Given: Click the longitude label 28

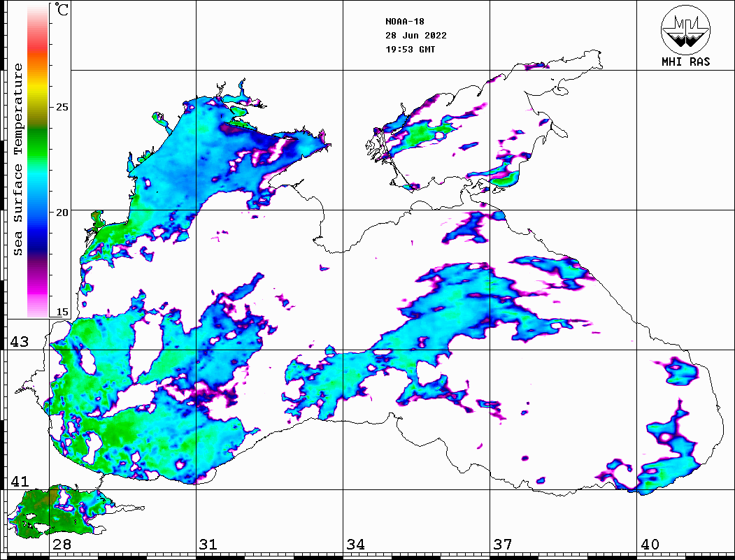Looking at the screenshot, I should (62, 545).
